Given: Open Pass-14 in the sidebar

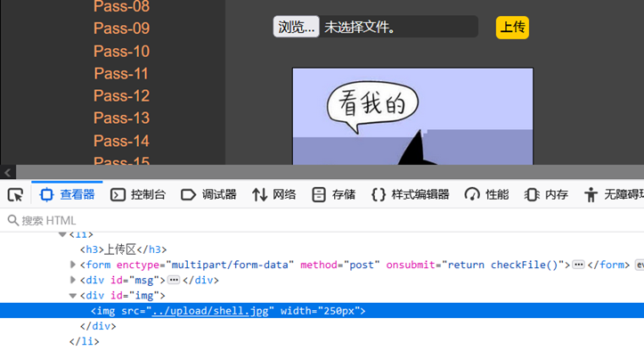Looking at the screenshot, I should (x=121, y=141).
